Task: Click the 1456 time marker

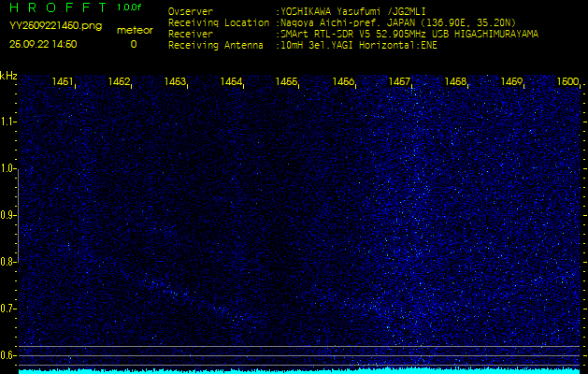Action: pyautogui.click(x=343, y=81)
